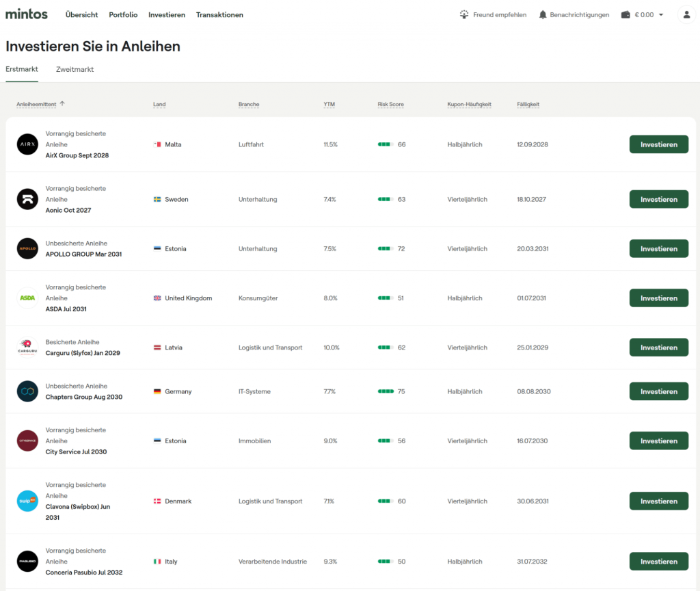Click the Mintos logo
This screenshot has width=700, height=591.
27,14
